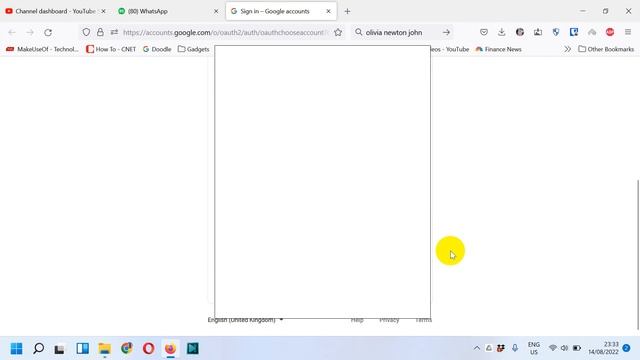Open the Finance News bookmark
The height and width of the screenshot is (360, 640).
tap(498, 49)
